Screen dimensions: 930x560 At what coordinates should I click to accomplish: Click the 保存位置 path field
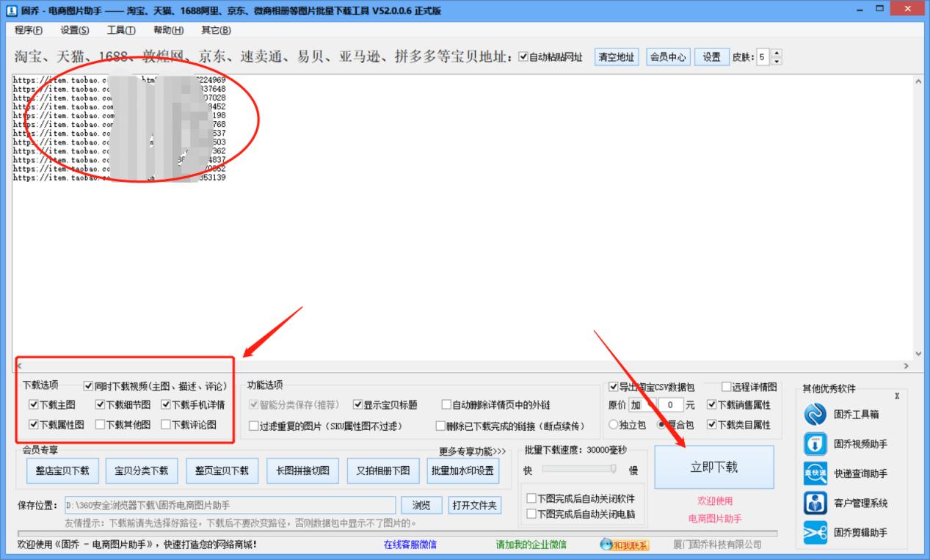230,505
